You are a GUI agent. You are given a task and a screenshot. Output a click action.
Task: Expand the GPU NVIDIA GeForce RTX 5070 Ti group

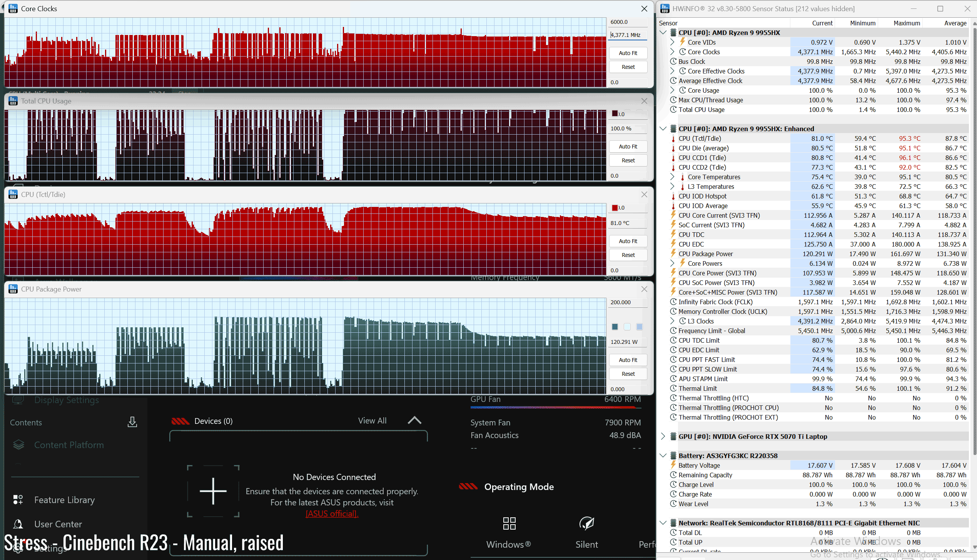pos(663,436)
